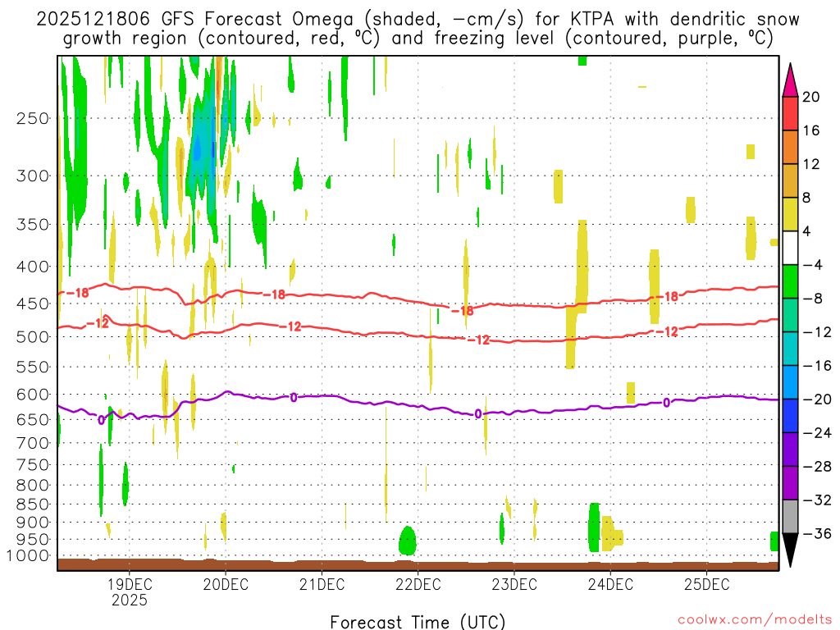840x630 pixels.
Task: Click the 900 pressure level label
Action: tap(33, 523)
